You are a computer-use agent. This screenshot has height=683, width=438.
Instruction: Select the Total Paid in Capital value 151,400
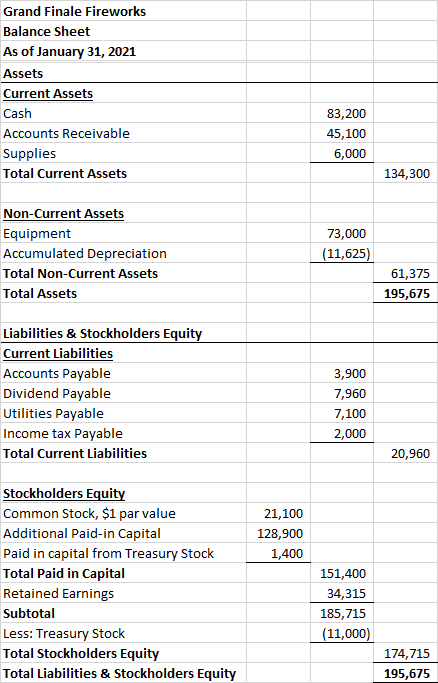point(342,574)
